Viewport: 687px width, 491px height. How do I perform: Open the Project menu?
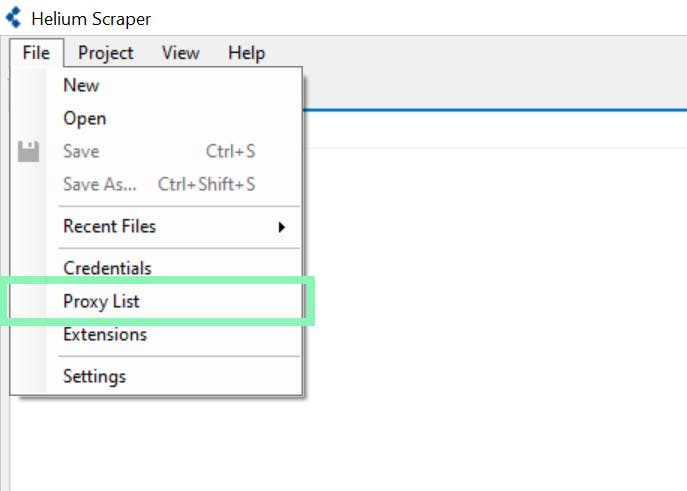click(106, 53)
